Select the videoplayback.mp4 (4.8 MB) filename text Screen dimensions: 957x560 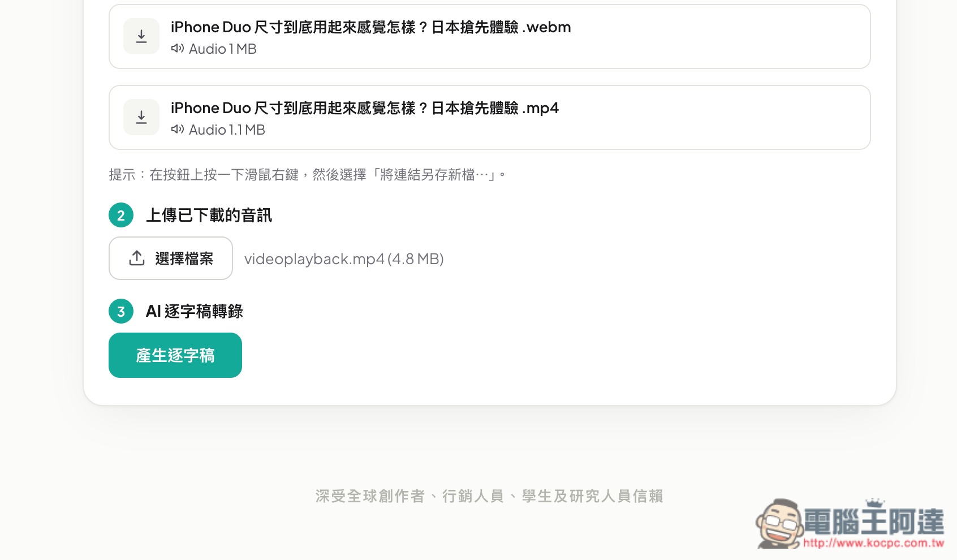click(x=344, y=259)
